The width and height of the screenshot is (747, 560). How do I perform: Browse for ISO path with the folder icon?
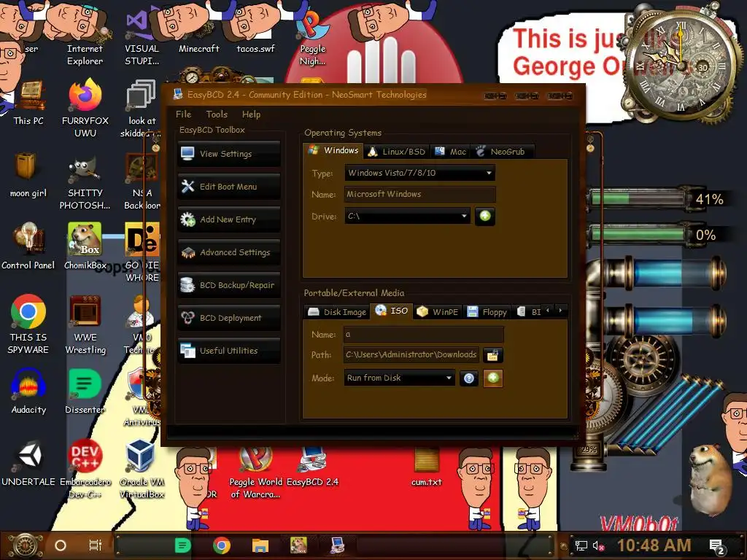click(492, 355)
